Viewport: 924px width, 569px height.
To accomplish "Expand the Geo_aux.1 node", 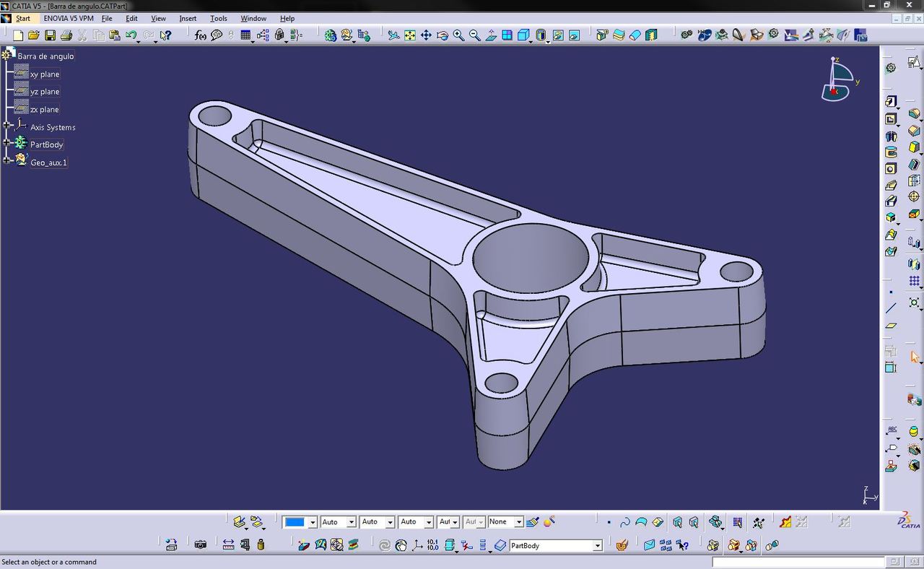I will pyautogui.click(x=6, y=161).
